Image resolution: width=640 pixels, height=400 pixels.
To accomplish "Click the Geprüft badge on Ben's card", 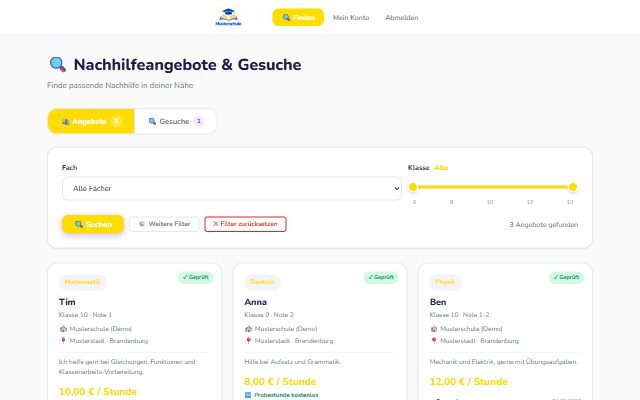I will (566, 277).
